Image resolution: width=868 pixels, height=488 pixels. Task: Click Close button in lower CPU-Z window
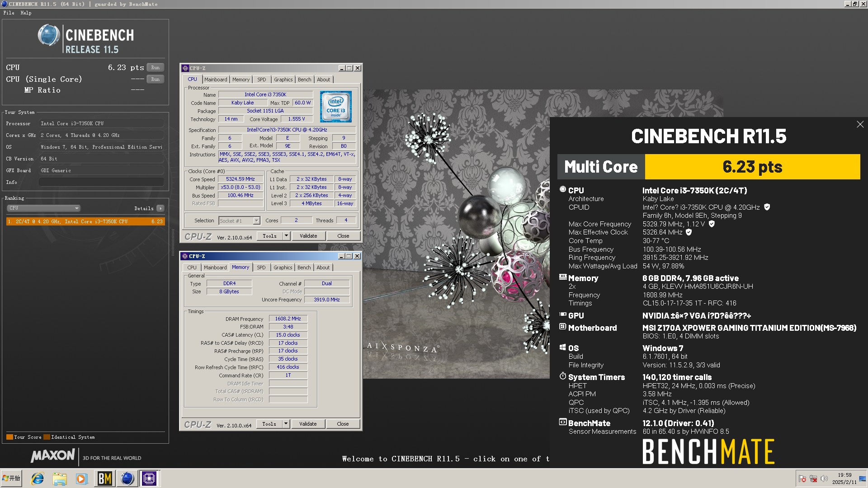pyautogui.click(x=343, y=424)
